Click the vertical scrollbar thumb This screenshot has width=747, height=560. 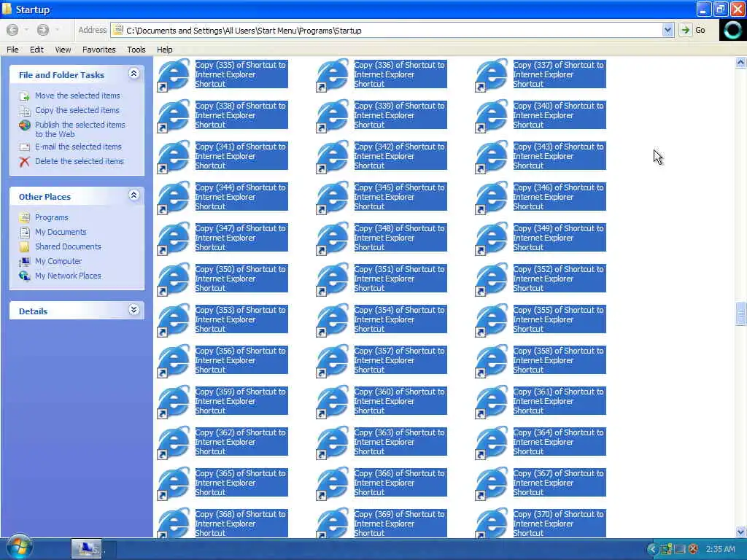pyautogui.click(x=740, y=314)
